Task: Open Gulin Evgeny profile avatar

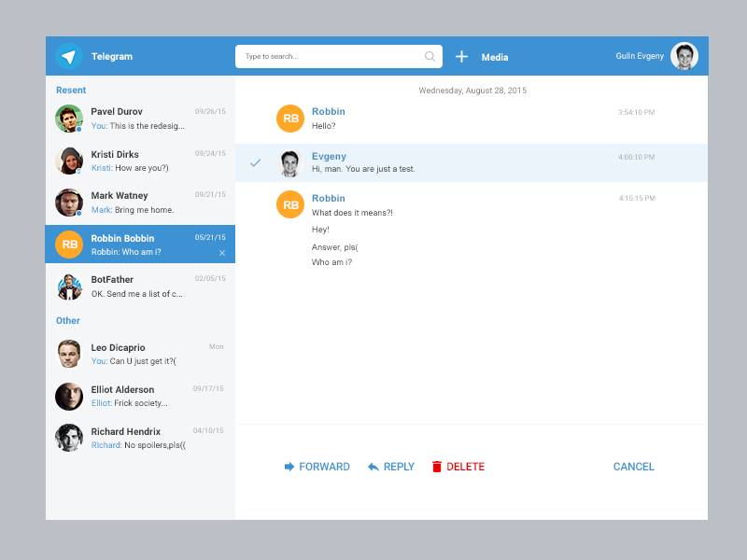Action: pos(684,56)
